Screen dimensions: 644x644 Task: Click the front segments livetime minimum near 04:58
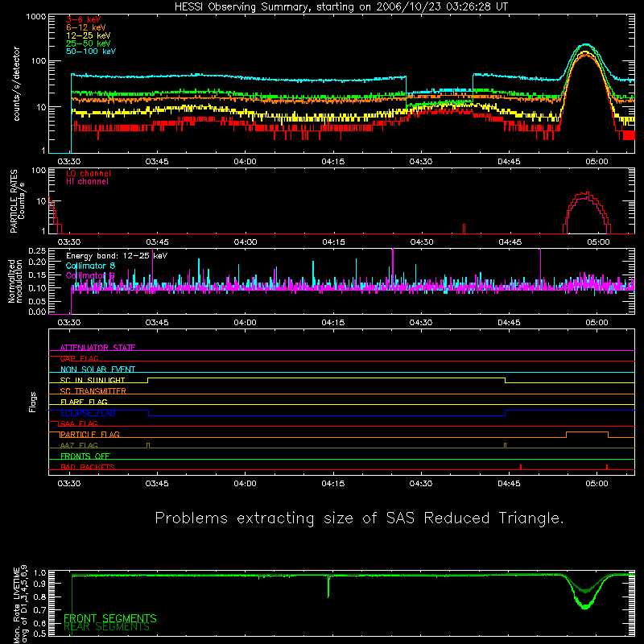click(x=585, y=607)
